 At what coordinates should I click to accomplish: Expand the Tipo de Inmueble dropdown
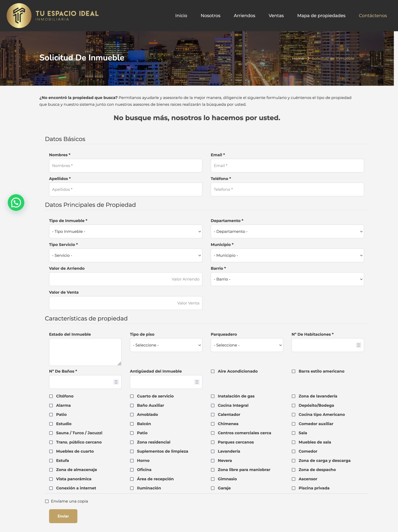click(125, 231)
